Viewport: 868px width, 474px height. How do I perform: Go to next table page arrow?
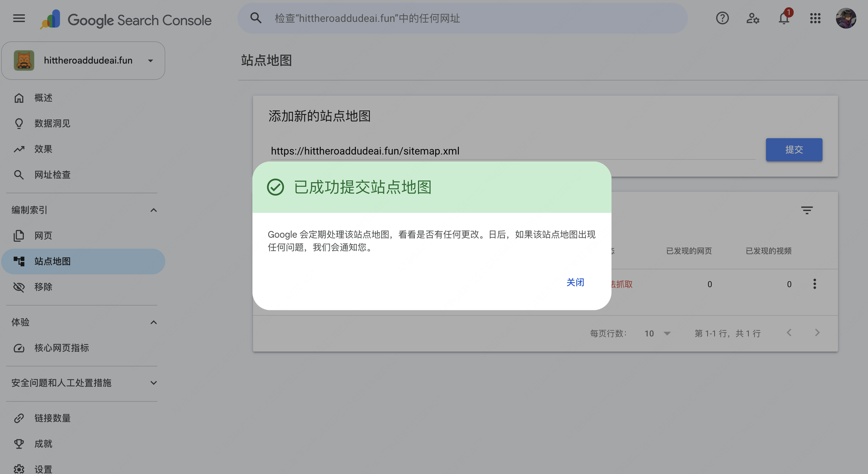pos(817,333)
